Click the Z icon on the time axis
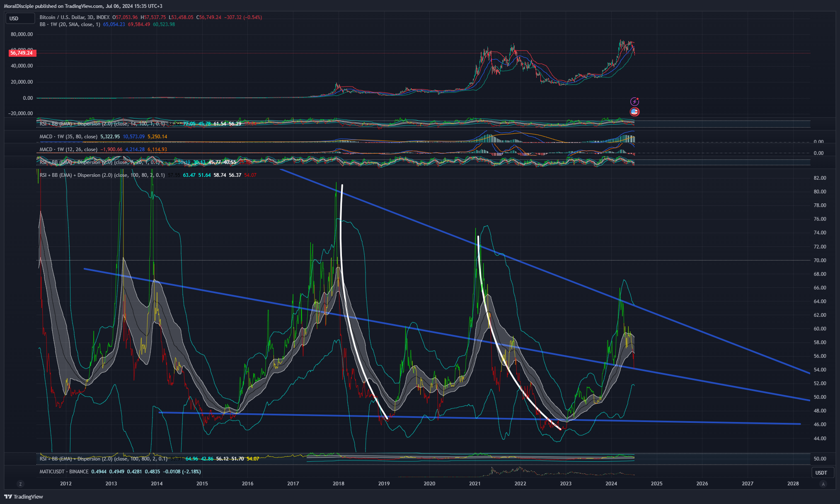This screenshot has width=840, height=504. pyautogui.click(x=20, y=484)
